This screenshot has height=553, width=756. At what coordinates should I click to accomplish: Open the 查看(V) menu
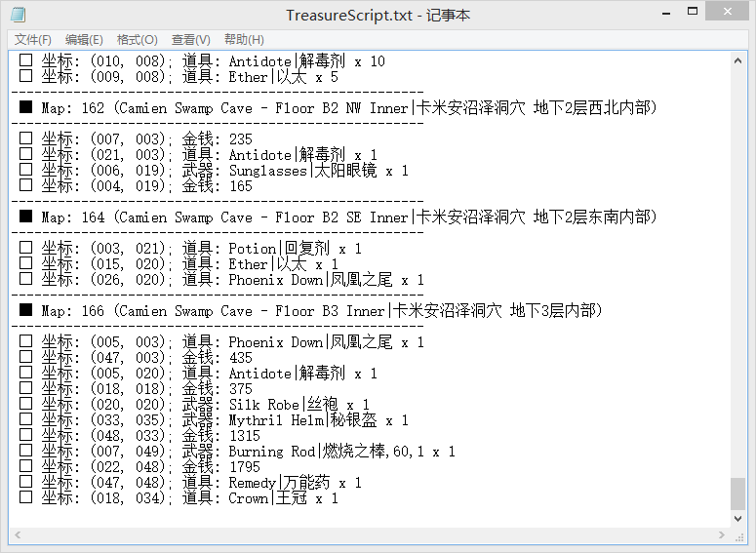pyautogui.click(x=190, y=40)
